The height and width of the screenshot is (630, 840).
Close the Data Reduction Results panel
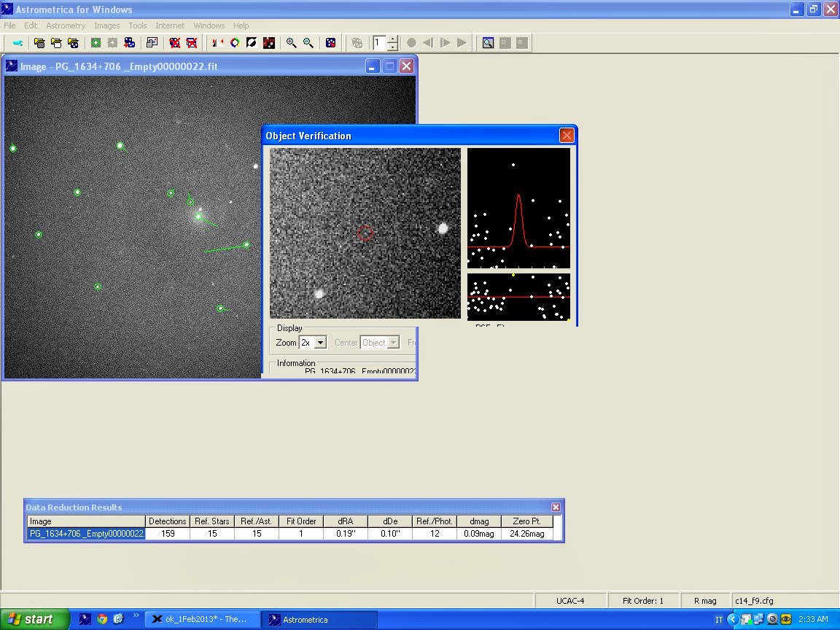[x=556, y=507]
